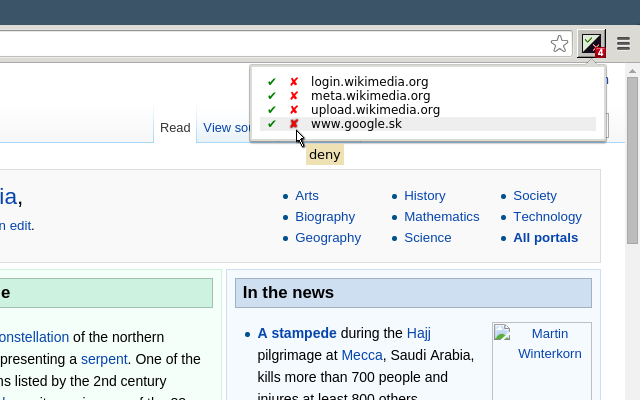Deny www.google.sk with red cross

click(x=294, y=124)
